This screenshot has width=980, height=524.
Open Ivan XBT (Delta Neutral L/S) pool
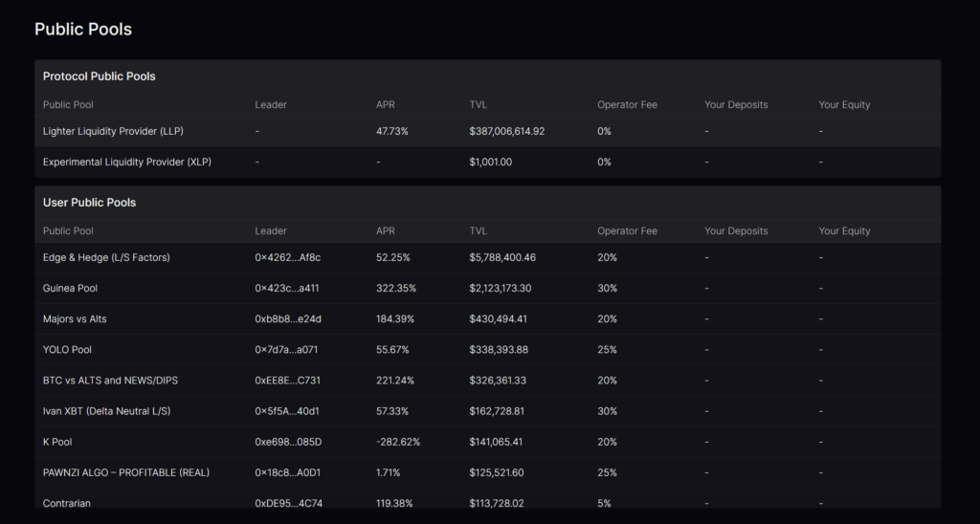(106, 410)
